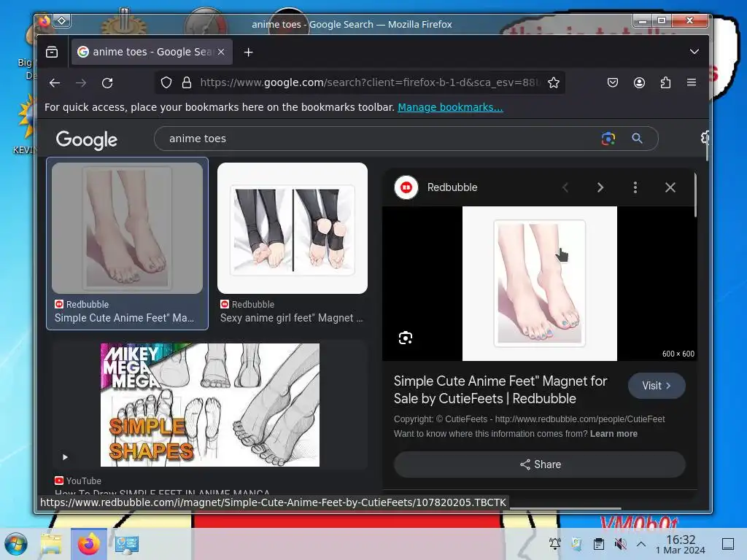Close the image preview panel
The image size is (747, 560).
pyautogui.click(x=670, y=187)
